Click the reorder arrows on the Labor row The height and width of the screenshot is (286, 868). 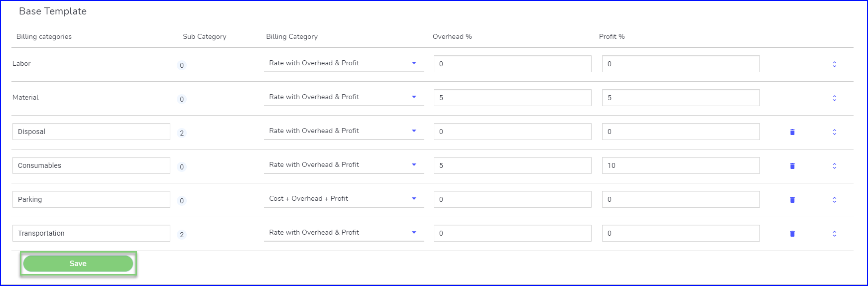pos(835,64)
